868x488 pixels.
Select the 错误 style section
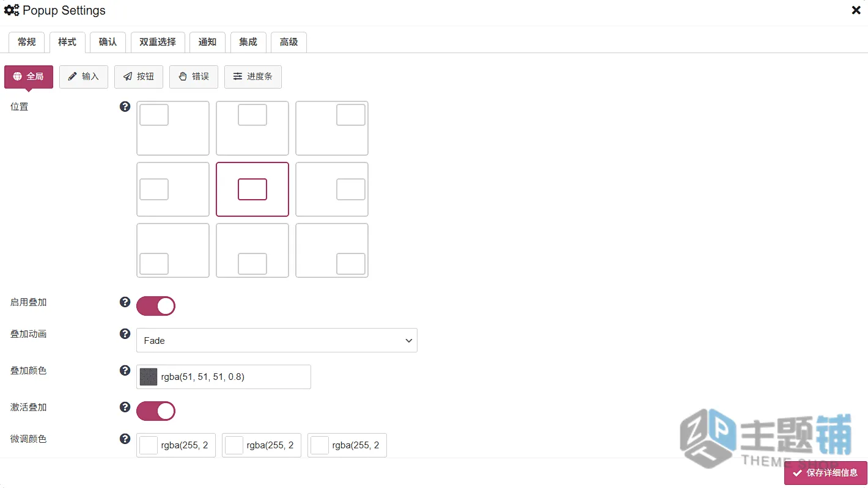[x=194, y=77]
